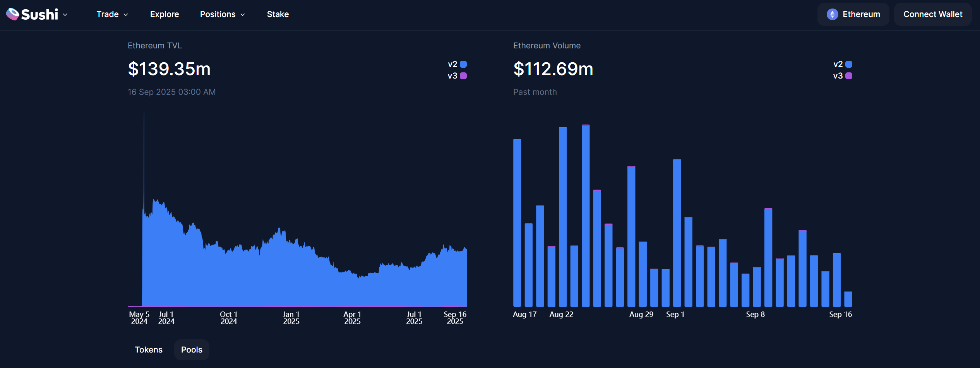Image resolution: width=980 pixels, height=368 pixels.
Task: Click the Ethereum network icon
Action: tap(832, 14)
